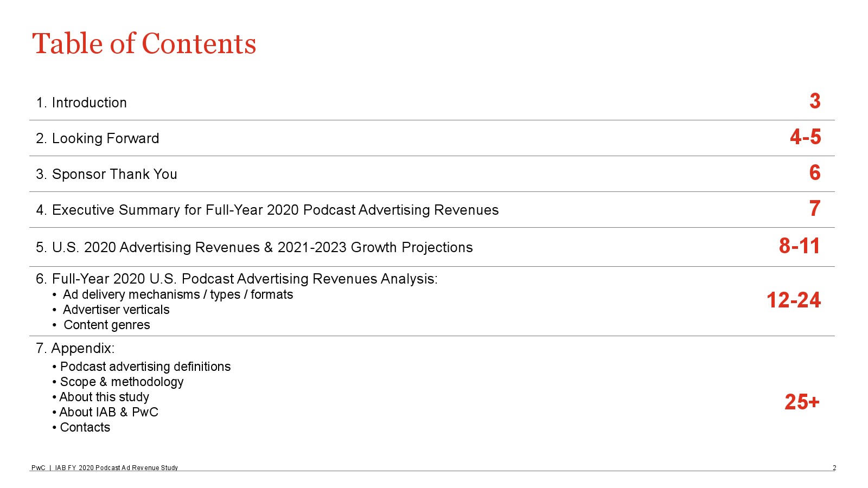The image size is (868, 488).
Task: Click the IAB FY 2020 footer text
Action: [116, 467]
